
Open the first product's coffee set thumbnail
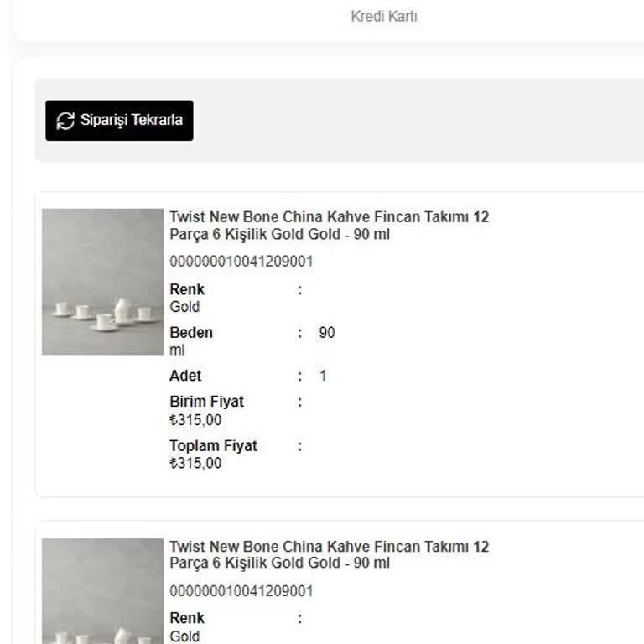[x=102, y=282]
